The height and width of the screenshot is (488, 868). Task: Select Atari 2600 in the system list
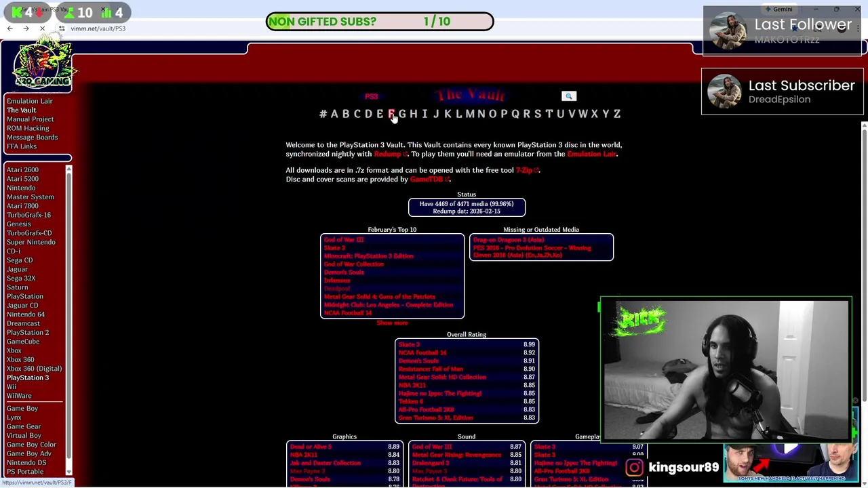[x=22, y=169]
